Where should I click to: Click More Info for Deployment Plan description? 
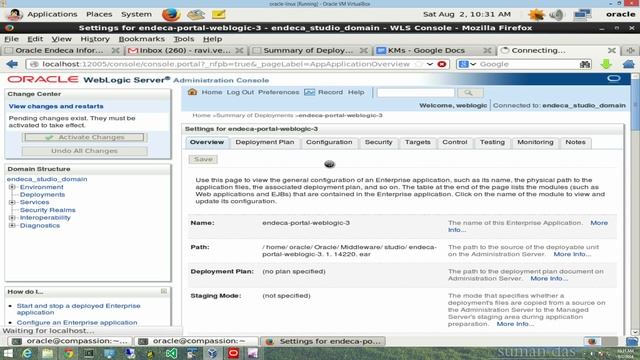pos(549,278)
